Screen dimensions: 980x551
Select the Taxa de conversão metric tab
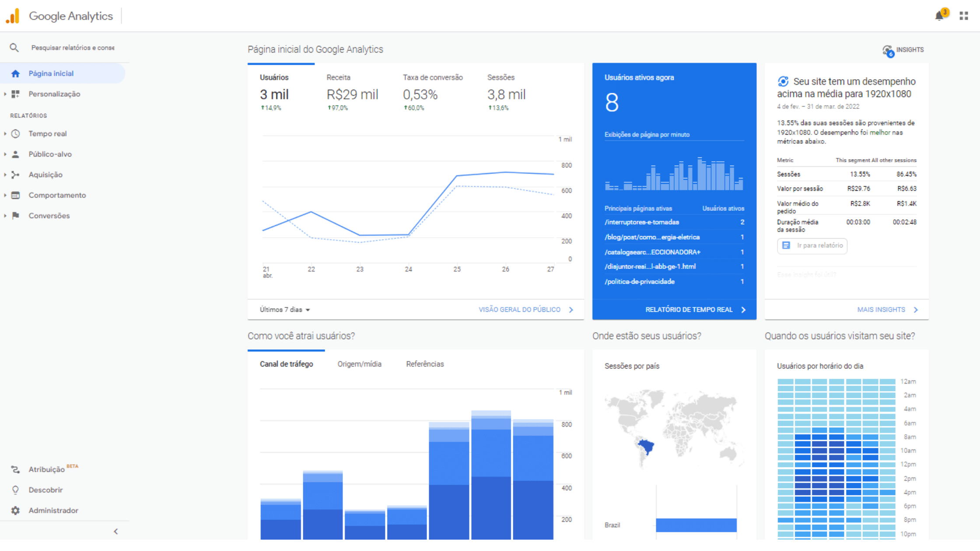tap(433, 92)
